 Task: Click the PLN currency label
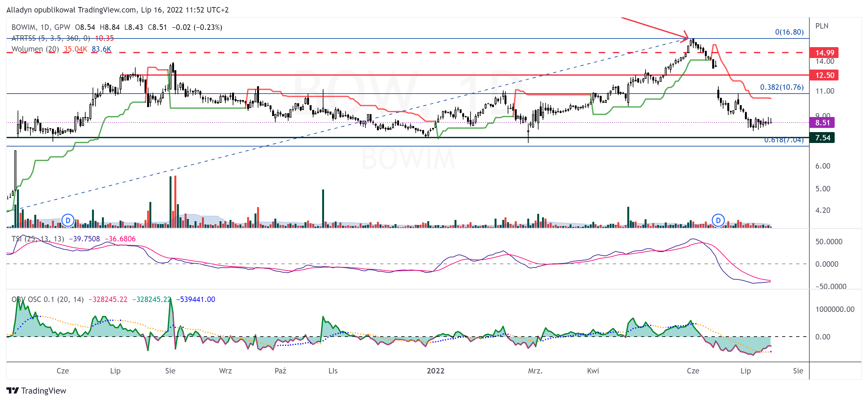822,26
